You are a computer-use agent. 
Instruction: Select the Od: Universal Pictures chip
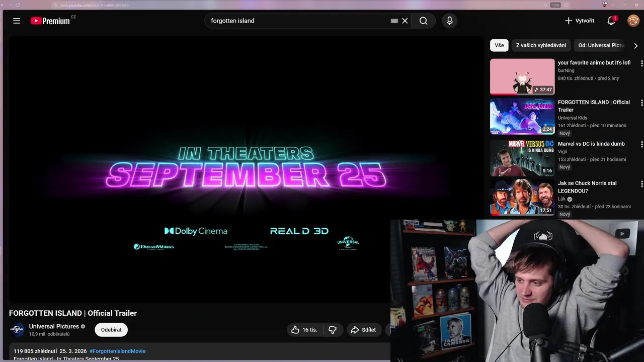pyautogui.click(x=601, y=45)
